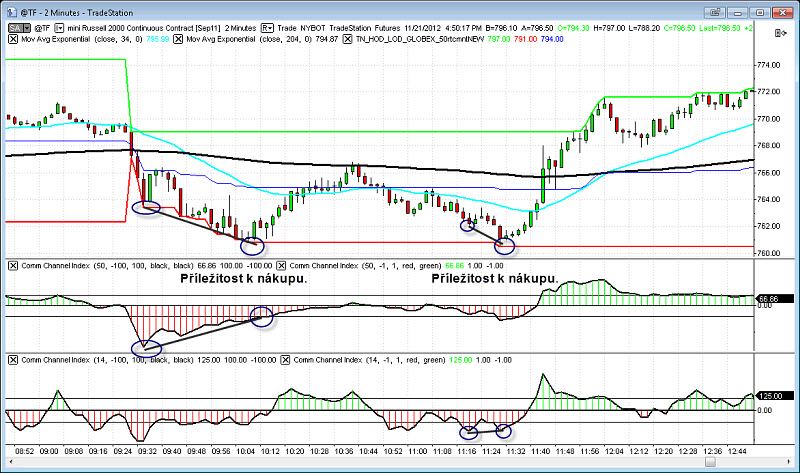Click the red indicator value 791.00
The image size is (800, 473).
pos(526,39)
